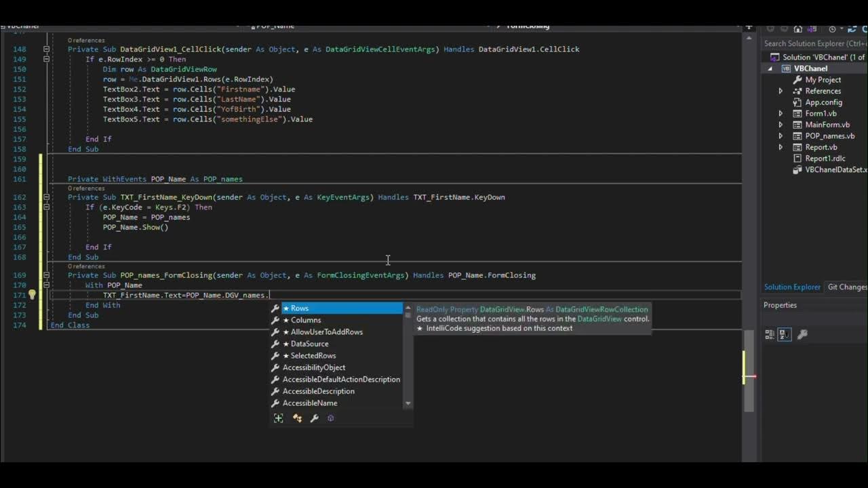Switch to the Solution Explorer tab
The width and height of the screenshot is (868, 488).
[x=792, y=287]
